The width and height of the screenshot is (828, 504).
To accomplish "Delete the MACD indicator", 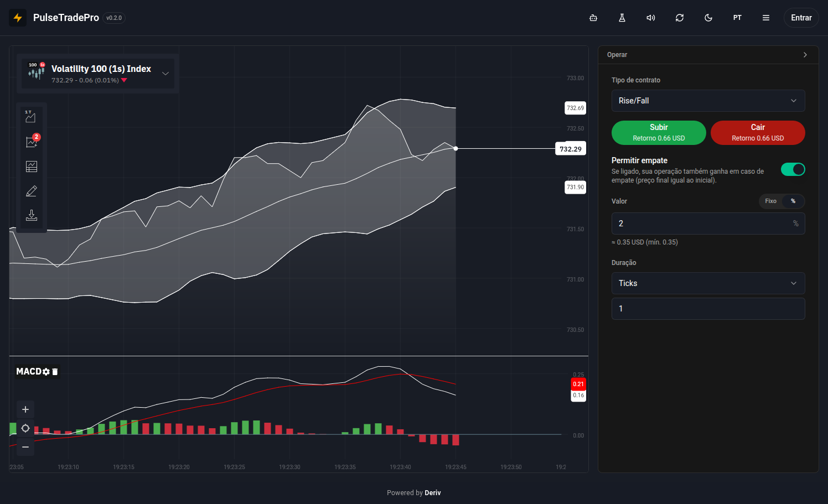I will 55,372.
